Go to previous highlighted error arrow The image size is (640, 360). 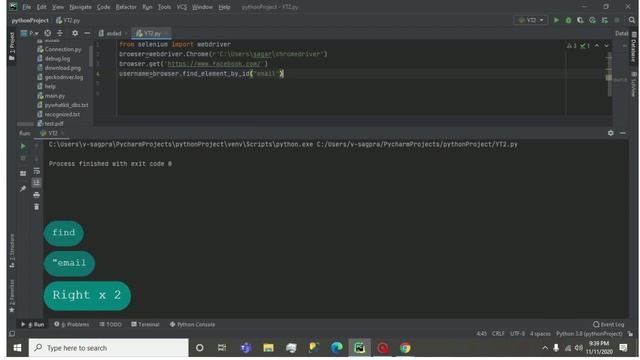point(597,46)
